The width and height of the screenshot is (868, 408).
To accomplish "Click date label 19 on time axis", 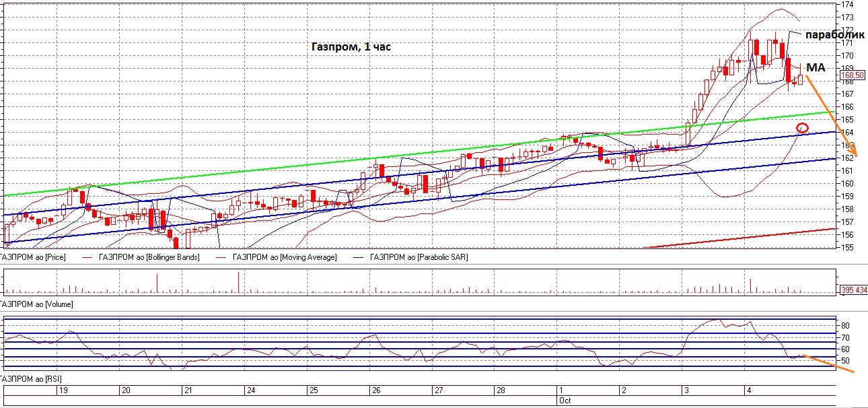I will (x=63, y=390).
